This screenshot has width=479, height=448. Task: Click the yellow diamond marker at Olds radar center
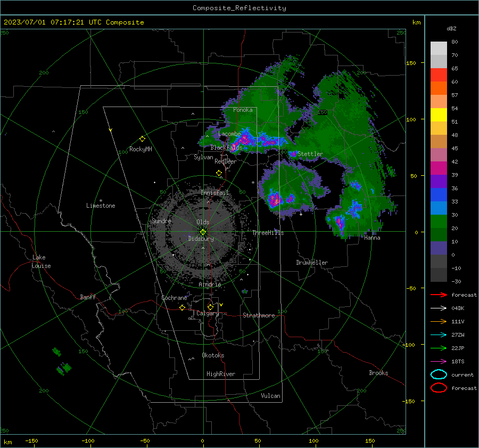[203, 232]
